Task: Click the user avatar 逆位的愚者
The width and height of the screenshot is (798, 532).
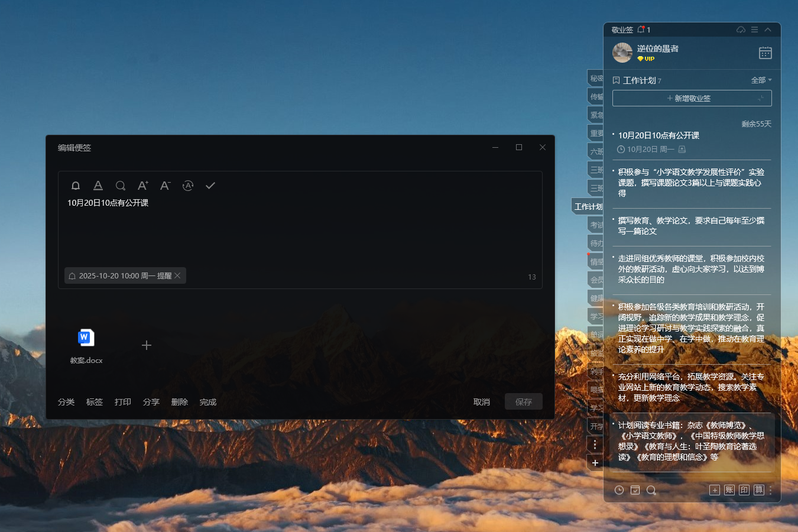Action: point(622,53)
